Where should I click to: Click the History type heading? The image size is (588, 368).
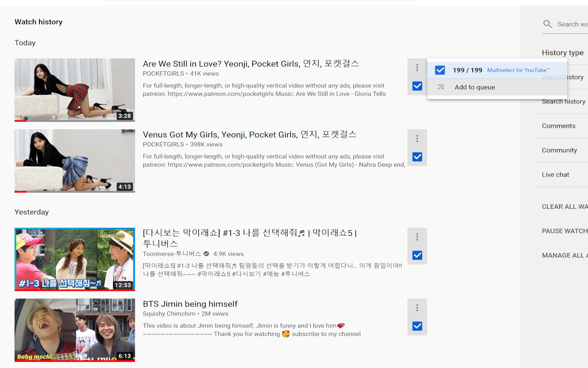pos(563,53)
